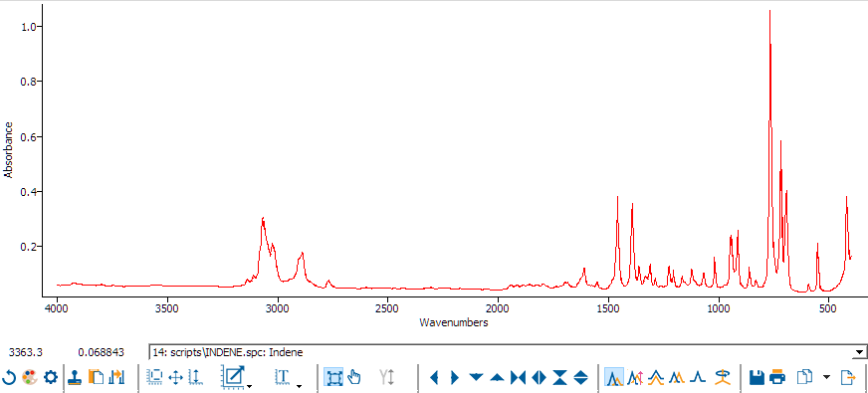Viewport: 868px width, 393px height.
Task: Click the spectrum bars with orange arrow icon
Action: [117, 378]
